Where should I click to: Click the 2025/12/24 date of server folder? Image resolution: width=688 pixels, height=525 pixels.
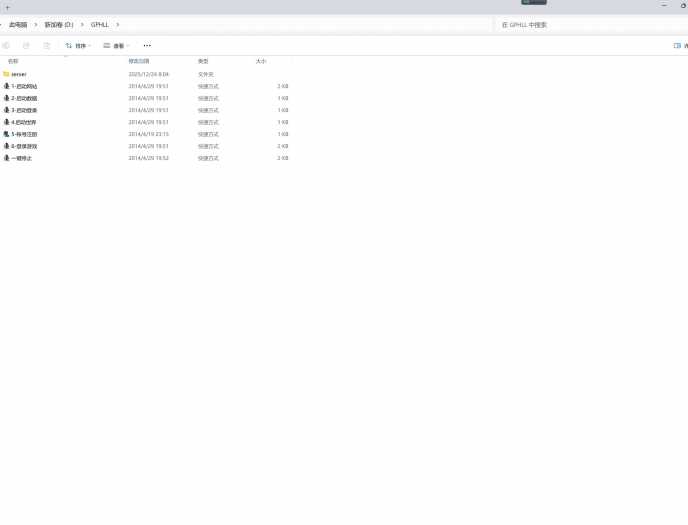pyautogui.click(x=148, y=74)
